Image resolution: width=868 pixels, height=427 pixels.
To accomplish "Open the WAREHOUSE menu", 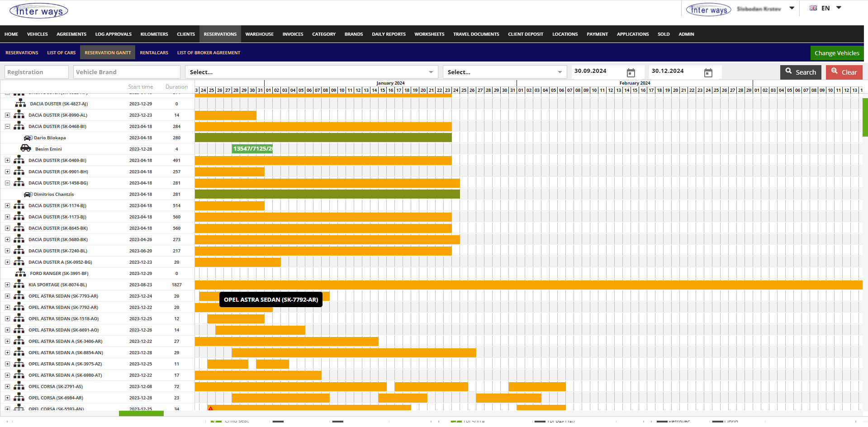I will 259,34.
